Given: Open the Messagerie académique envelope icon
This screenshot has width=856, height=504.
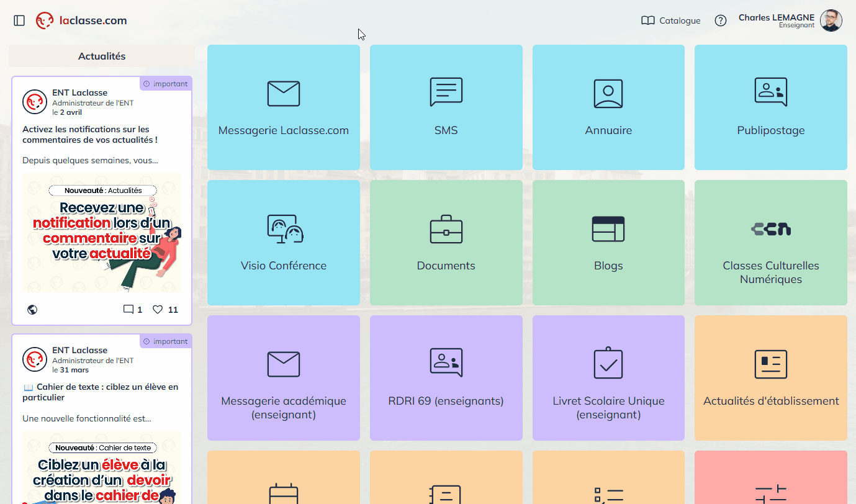Looking at the screenshot, I should tap(284, 364).
